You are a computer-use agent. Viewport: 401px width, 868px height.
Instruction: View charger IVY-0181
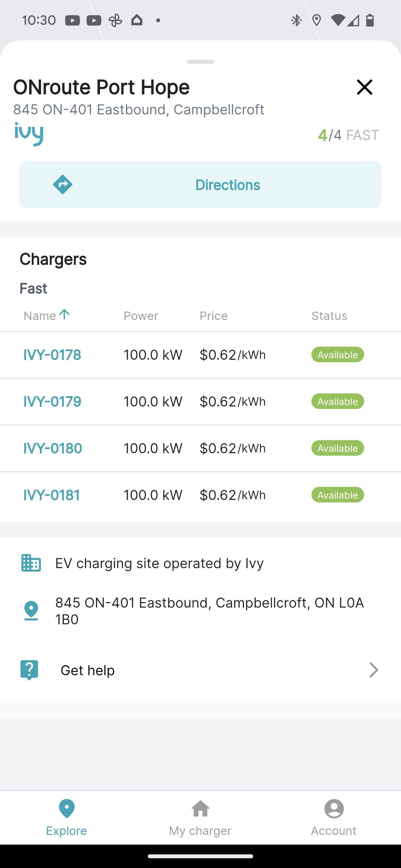(x=52, y=495)
